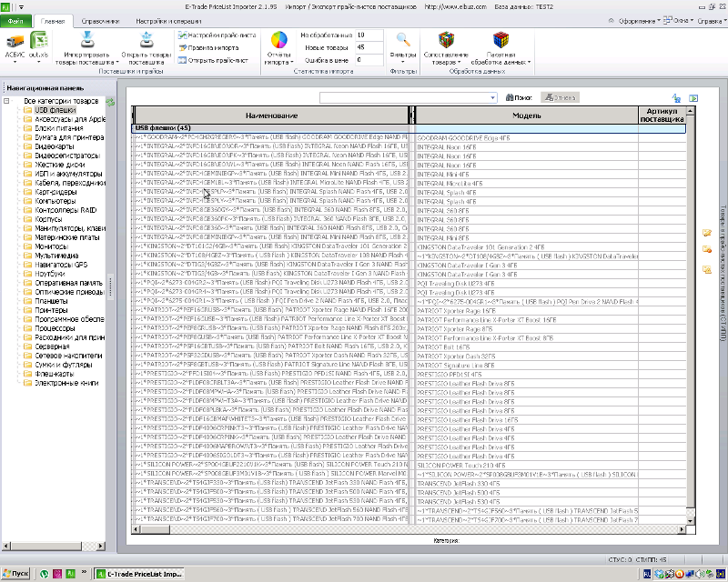Select the Мониторы category
The width and height of the screenshot is (728, 582).
click(52, 246)
